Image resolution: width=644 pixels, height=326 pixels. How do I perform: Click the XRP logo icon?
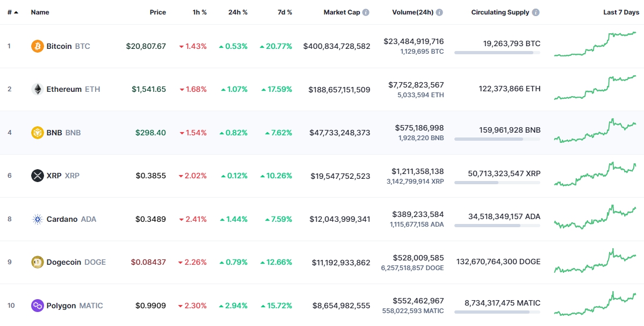[38, 176]
